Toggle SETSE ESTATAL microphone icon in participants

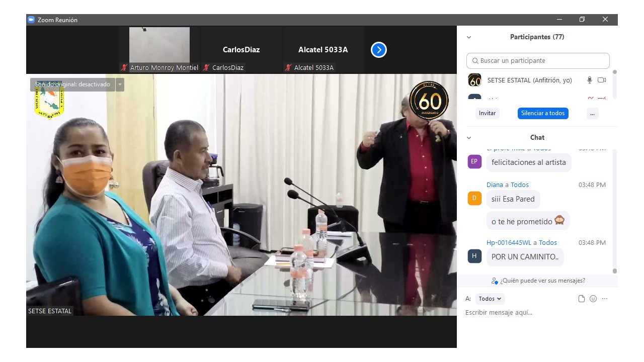(590, 80)
